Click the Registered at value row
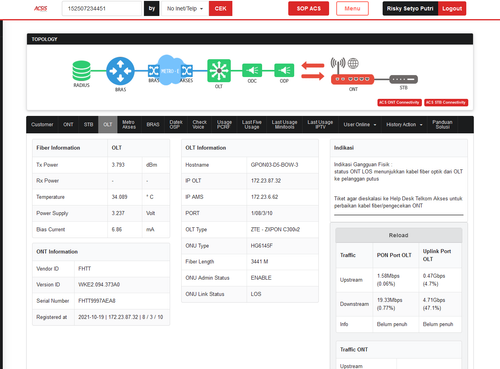Viewport: 500px width, 369px height. tap(121, 317)
